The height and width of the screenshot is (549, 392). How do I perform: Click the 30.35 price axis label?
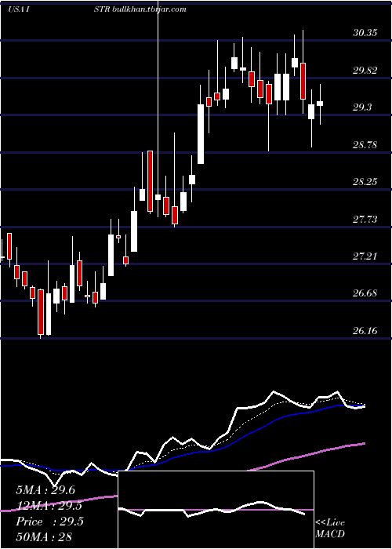pos(365,33)
